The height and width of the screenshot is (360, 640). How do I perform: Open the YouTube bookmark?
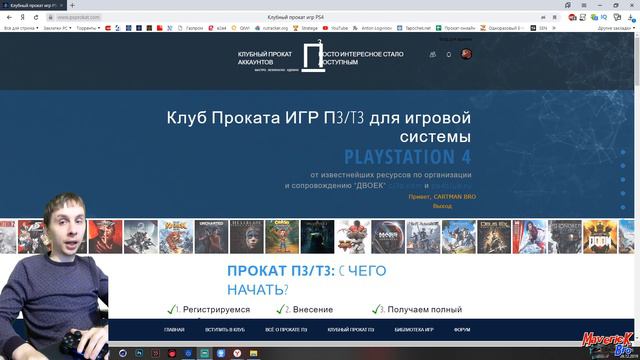click(336, 28)
